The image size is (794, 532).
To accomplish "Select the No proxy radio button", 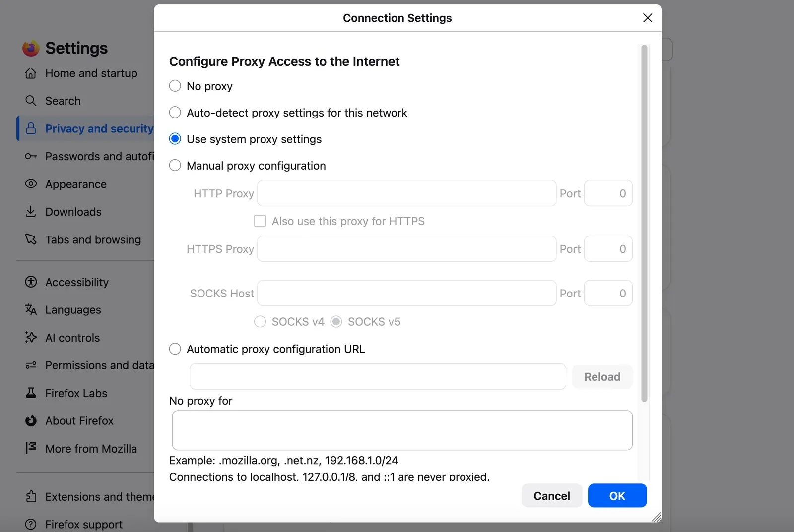I will [175, 86].
